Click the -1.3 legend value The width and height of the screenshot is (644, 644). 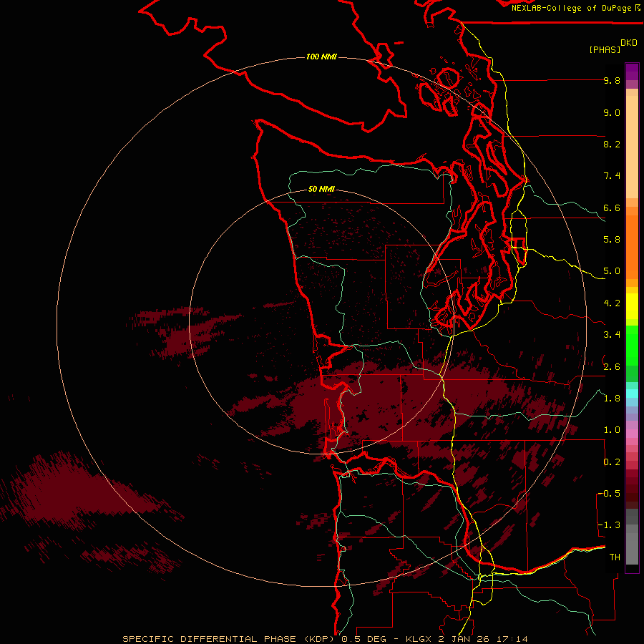click(609, 525)
